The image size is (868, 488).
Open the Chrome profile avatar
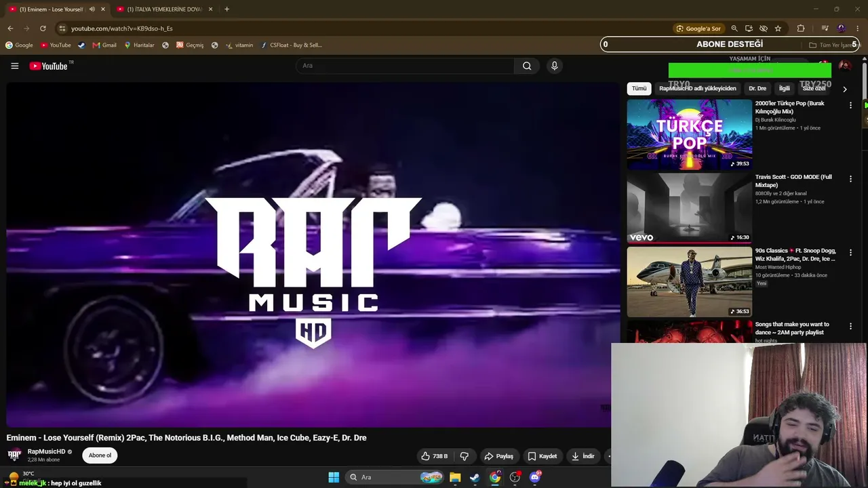coord(842,28)
